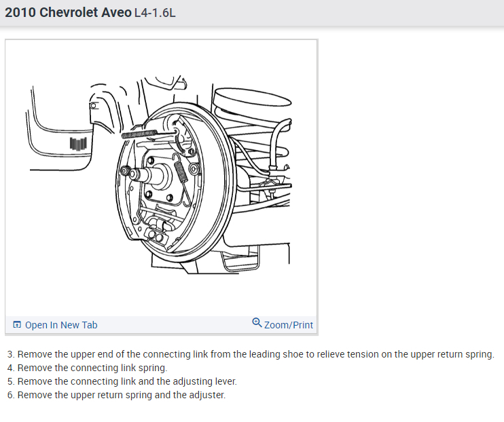504x422 pixels.
Task: Click the lower shoe anchor block in diagram
Action: (156, 235)
